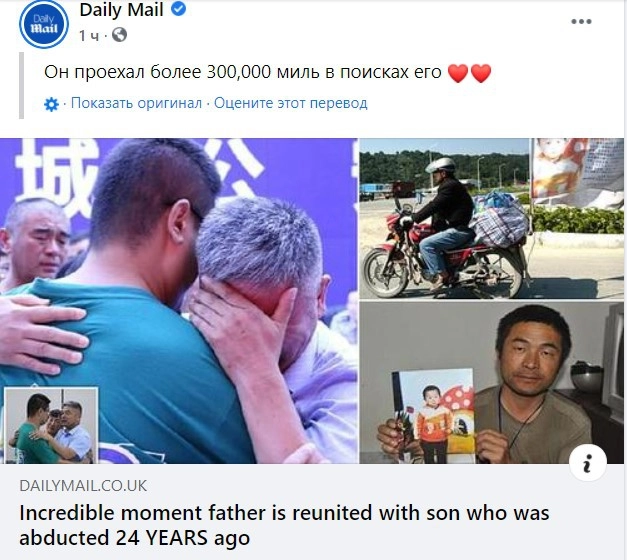627x560 pixels.
Task: Open translation settings gear icon
Action: tap(51, 104)
